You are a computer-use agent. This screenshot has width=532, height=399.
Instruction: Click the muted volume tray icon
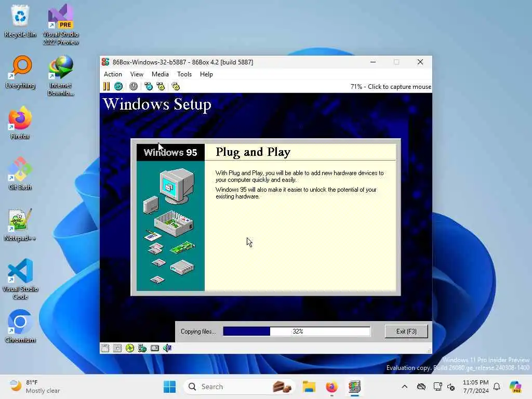(x=451, y=387)
